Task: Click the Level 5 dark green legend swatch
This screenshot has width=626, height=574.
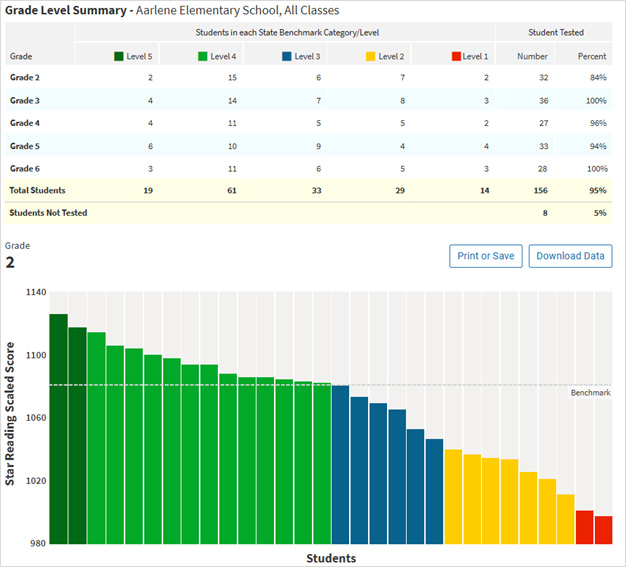Action: coord(120,57)
